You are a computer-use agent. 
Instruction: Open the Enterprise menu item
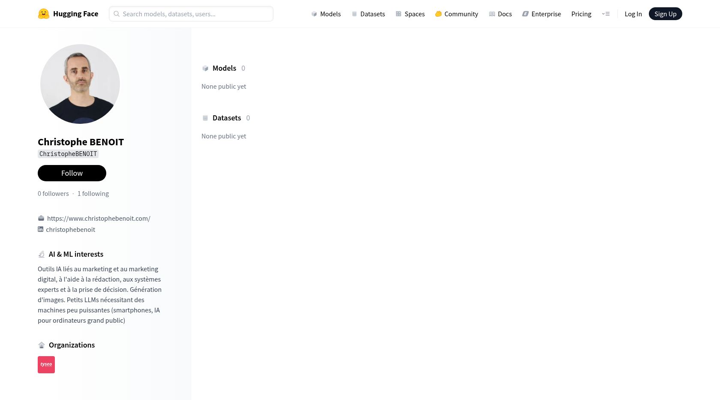coord(541,14)
